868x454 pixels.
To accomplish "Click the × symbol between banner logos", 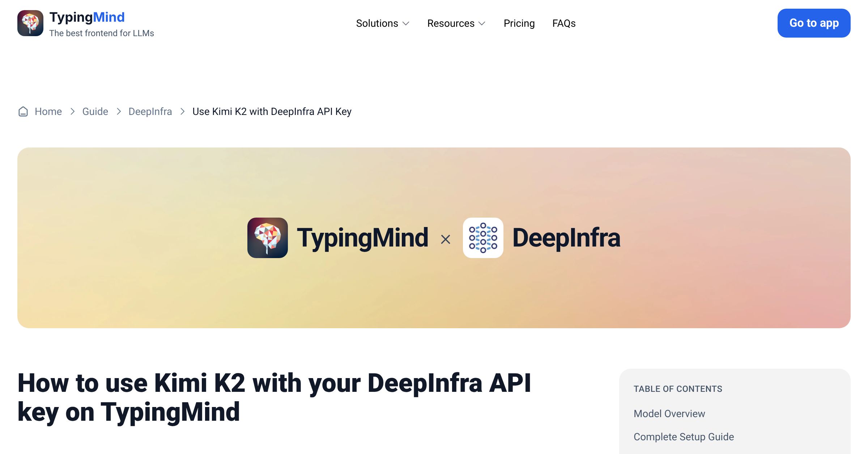I will pyautogui.click(x=446, y=239).
